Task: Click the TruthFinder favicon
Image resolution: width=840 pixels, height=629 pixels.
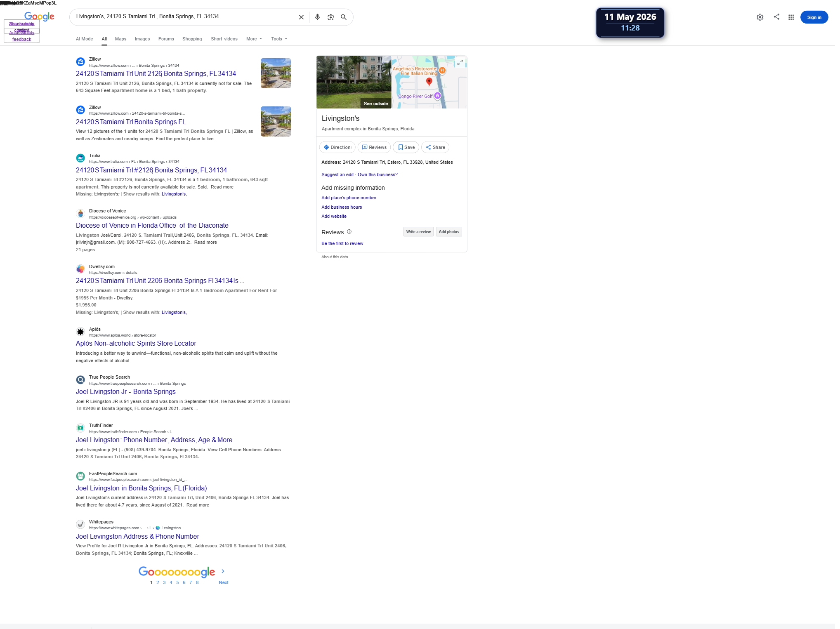Action: tap(80, 428)
